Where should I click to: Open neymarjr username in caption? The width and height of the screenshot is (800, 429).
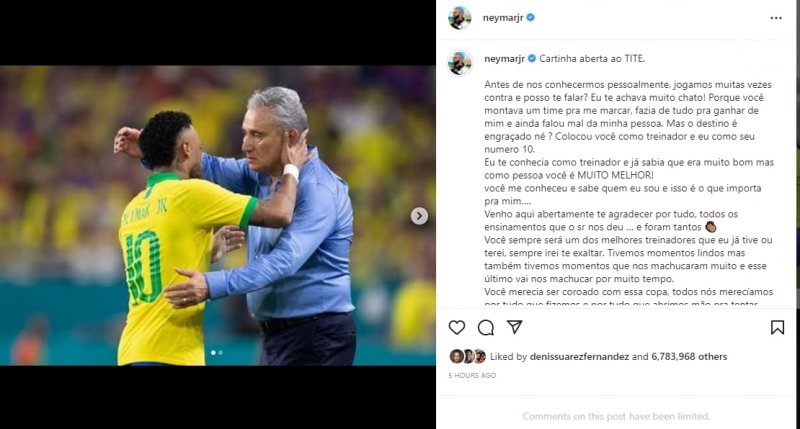(x=505, y=59)
